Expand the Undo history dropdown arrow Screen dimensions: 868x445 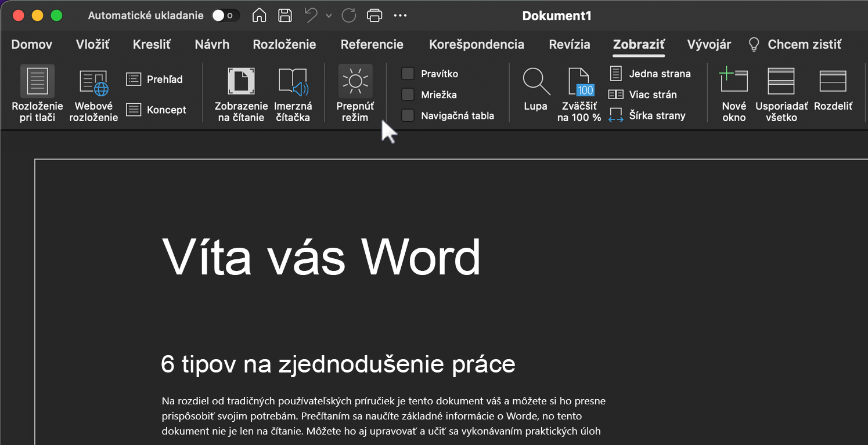329,16
